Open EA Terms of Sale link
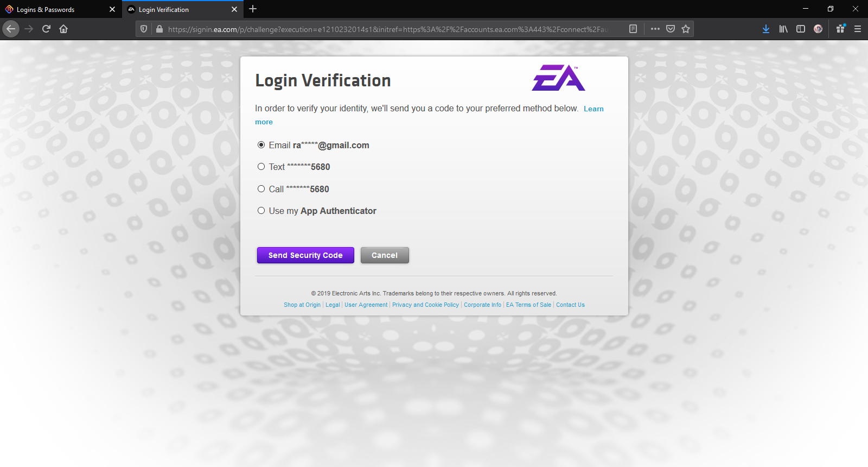The width and height of the screenshot is (868, 467). (x=528, y=305)
